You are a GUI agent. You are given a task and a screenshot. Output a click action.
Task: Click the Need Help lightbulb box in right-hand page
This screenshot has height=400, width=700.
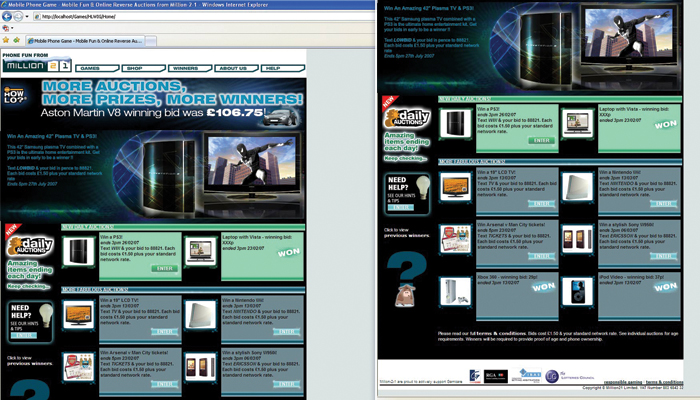[x=407, y=194]
